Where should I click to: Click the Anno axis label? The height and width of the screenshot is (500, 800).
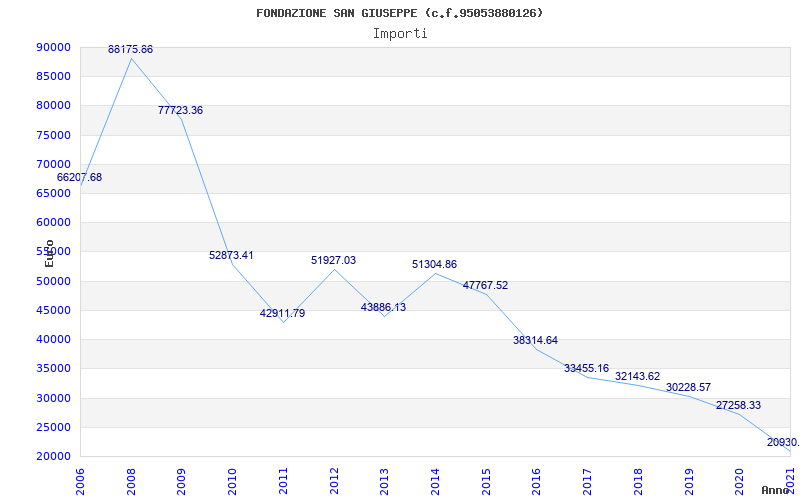(x=774, y=490)
